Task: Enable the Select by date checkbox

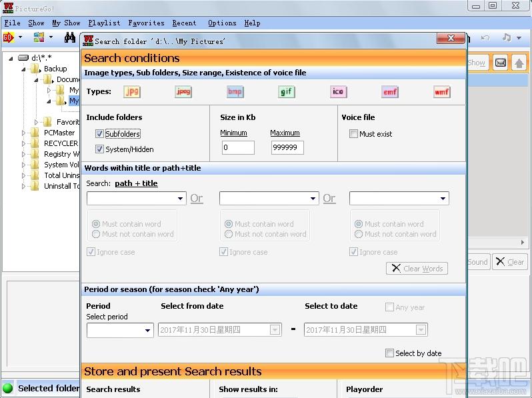Action: tap(389, 353)
